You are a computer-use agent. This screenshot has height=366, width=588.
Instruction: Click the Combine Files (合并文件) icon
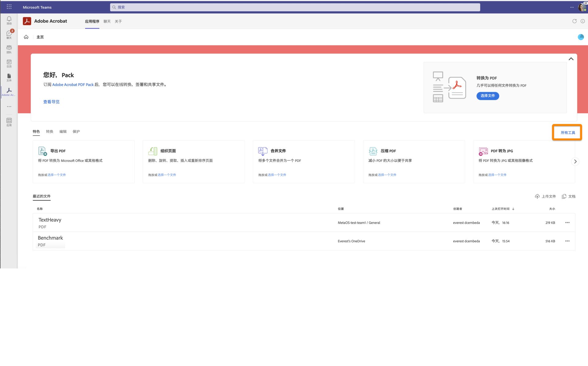click(x=263, y=151)
